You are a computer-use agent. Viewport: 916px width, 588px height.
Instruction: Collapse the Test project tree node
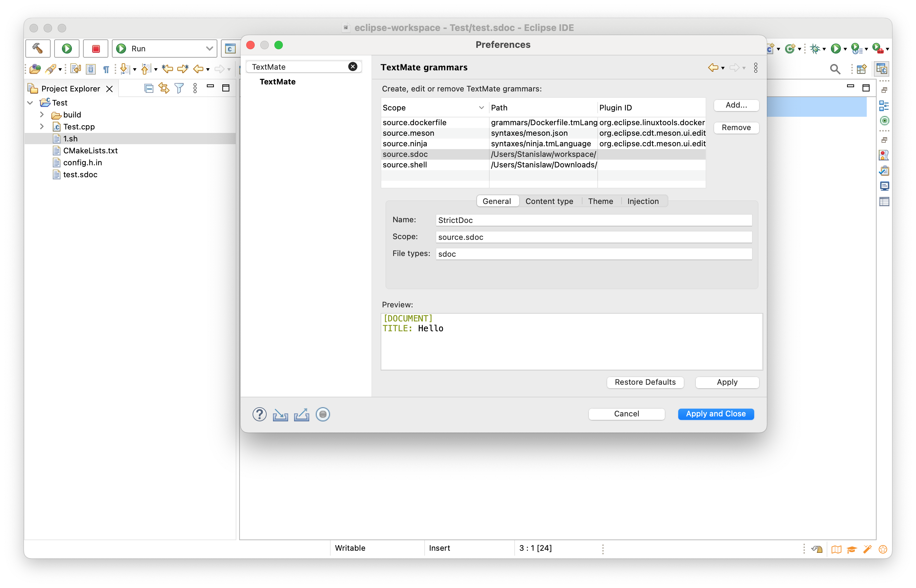pos(31,103)
